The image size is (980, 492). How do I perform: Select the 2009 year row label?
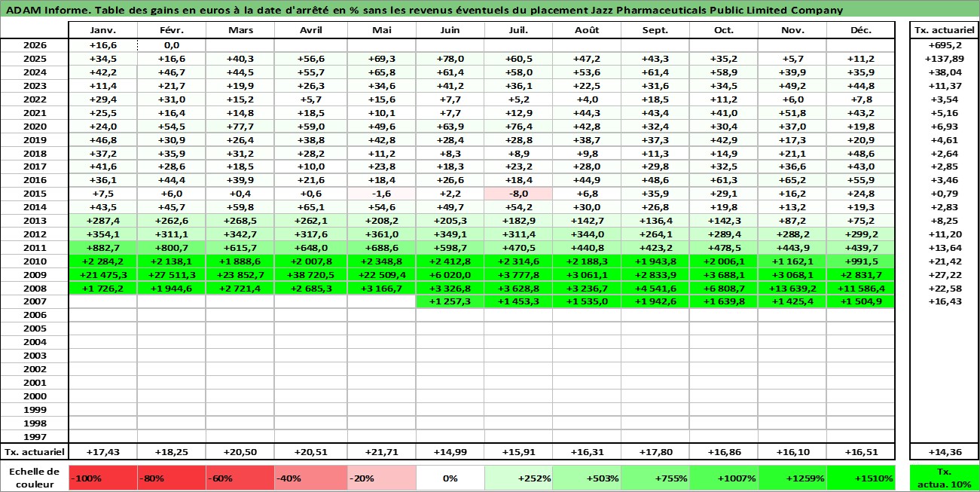[x=34, y=275]
